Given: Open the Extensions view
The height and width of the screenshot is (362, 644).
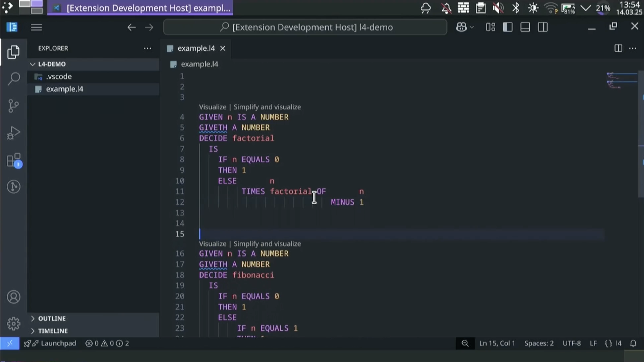Looking at the screenshot, I should pyautogui.click(x=13, y=160).
